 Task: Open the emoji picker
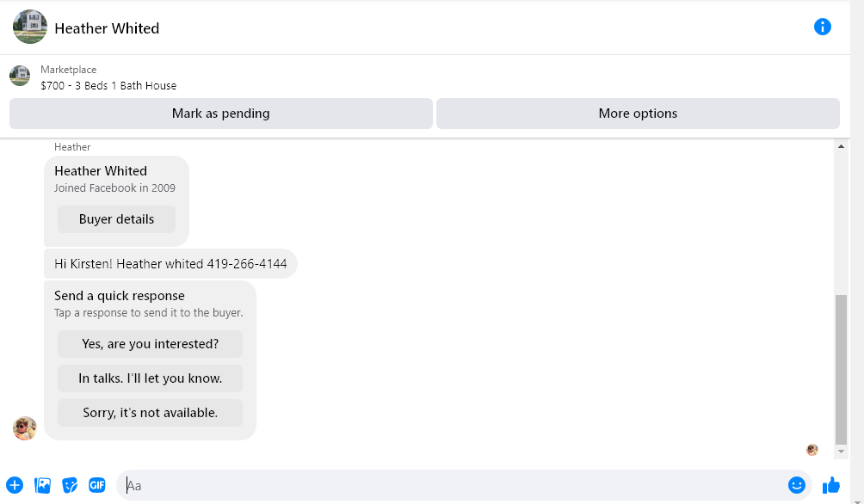[x=796, y=485]
